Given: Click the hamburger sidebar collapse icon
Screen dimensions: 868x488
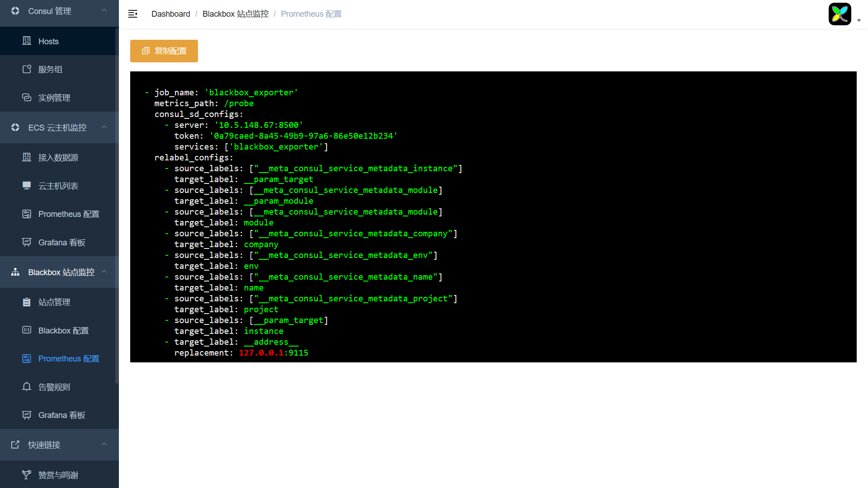Looking at the screenshot, I should (132, 14).
